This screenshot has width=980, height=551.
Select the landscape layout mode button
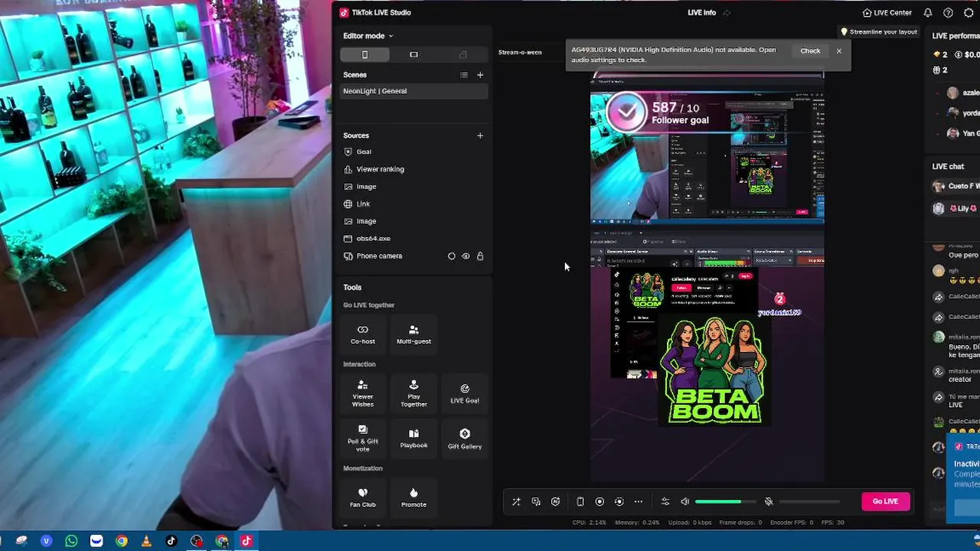point(413,54)
